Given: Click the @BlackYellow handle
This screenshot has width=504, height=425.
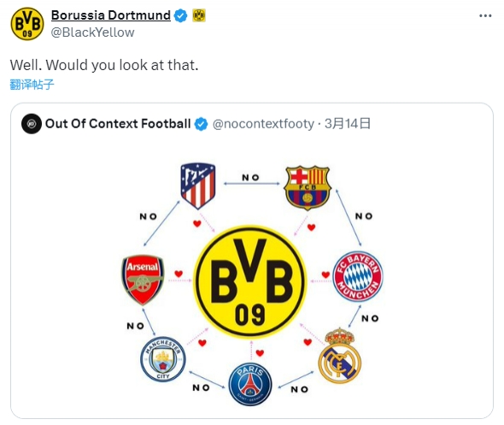Looking at the screenshot, I should click(92, 32).
